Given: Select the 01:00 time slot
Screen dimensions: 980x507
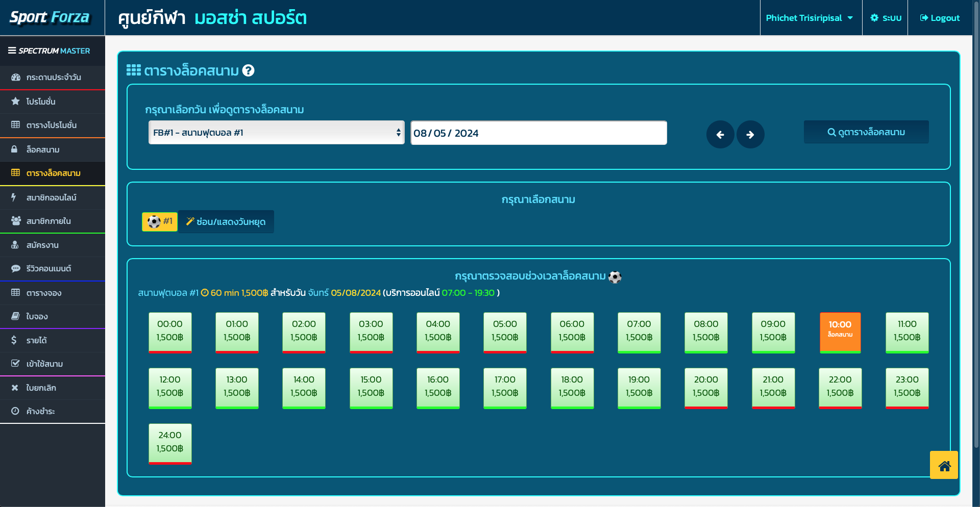Looking at the screenshot, I should [237, 332].
